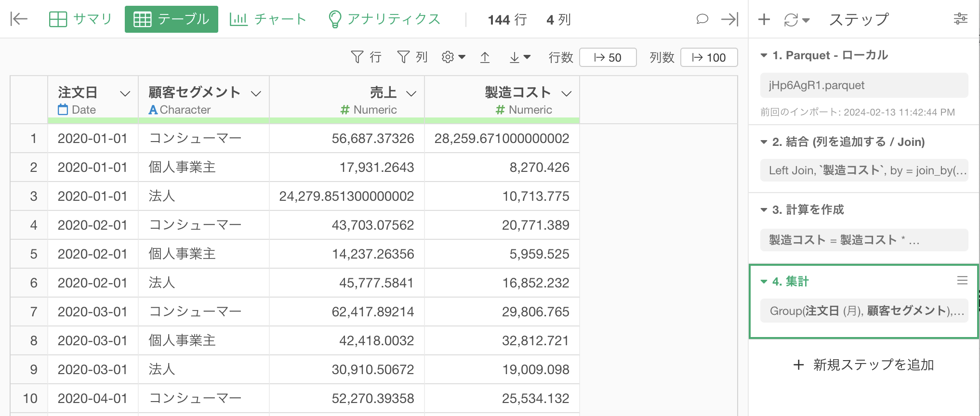980x416 pixels.
Task: Select row 3 法人 cell
Action: pyautogui.click(x=204, y=196)
